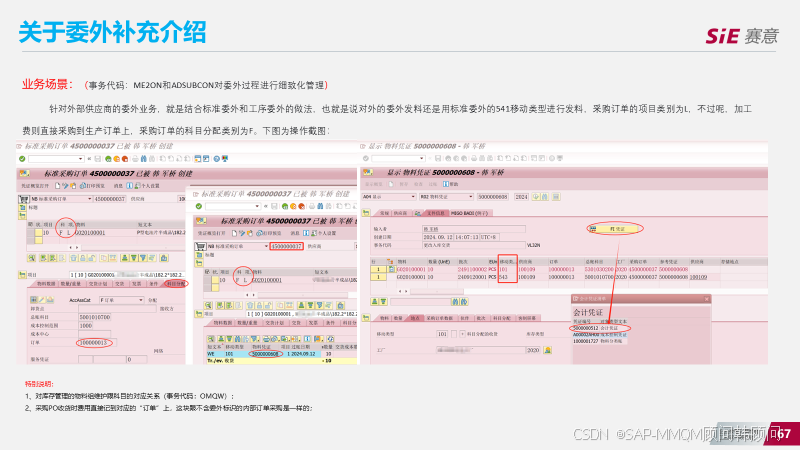Click 总账科目 field in account assignment tab
This screenshot has height=450, width=800.
94,317
